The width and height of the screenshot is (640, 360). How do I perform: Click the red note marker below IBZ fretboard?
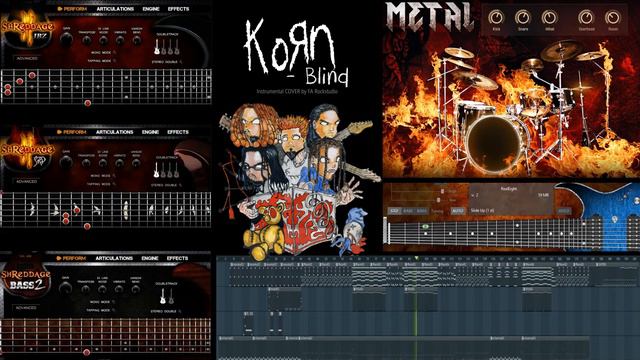87,103
